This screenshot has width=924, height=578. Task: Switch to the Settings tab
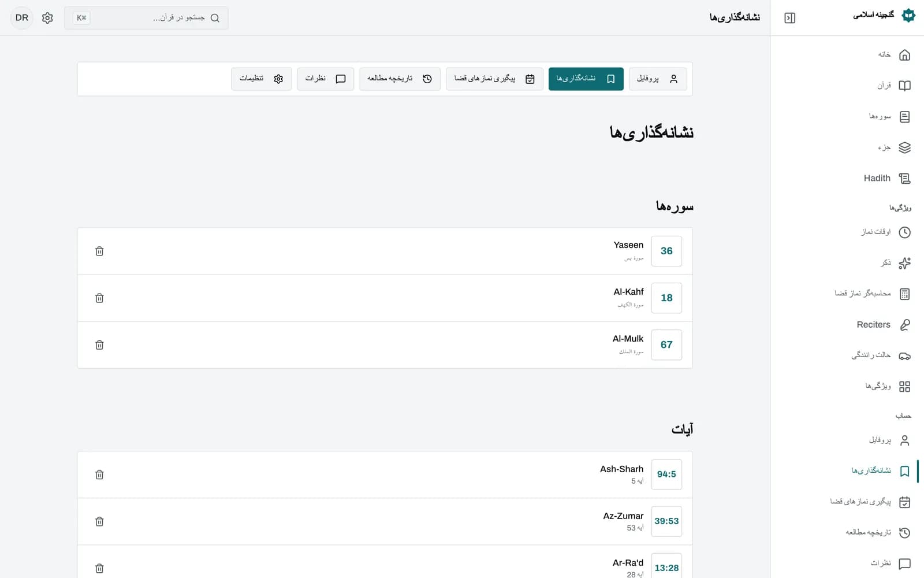261,79
